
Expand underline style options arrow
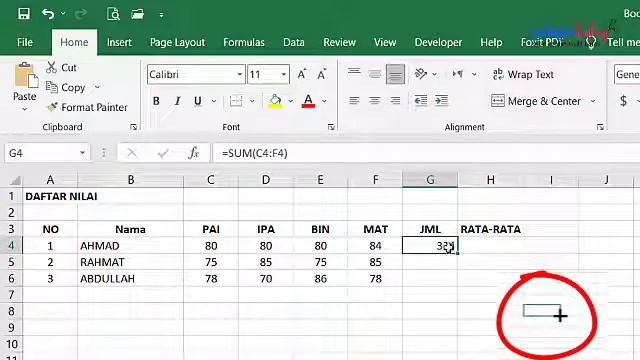click(x=214, y=101)
